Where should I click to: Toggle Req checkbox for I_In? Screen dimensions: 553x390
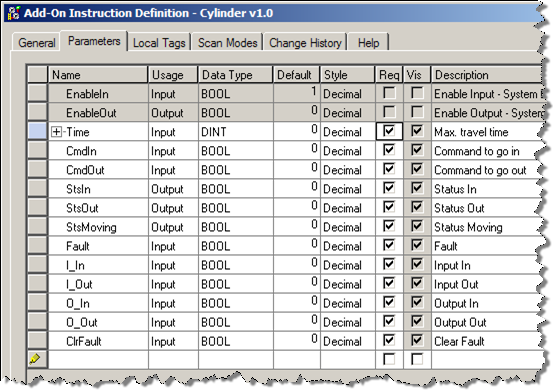pyautogui.click(x=389, y=264)
